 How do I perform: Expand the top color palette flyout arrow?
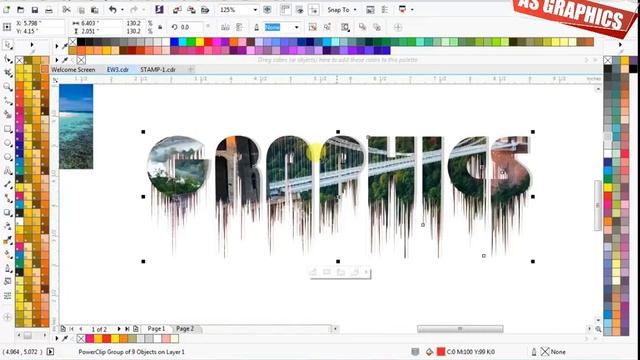(x=57, y=46)
